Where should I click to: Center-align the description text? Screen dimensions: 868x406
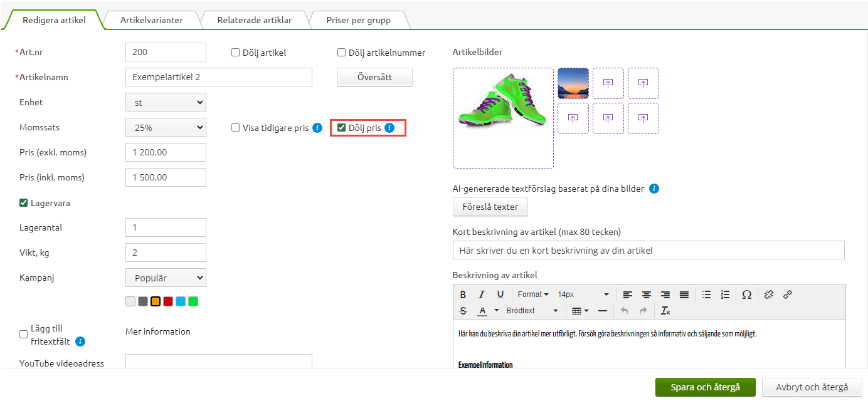(646, 294)
